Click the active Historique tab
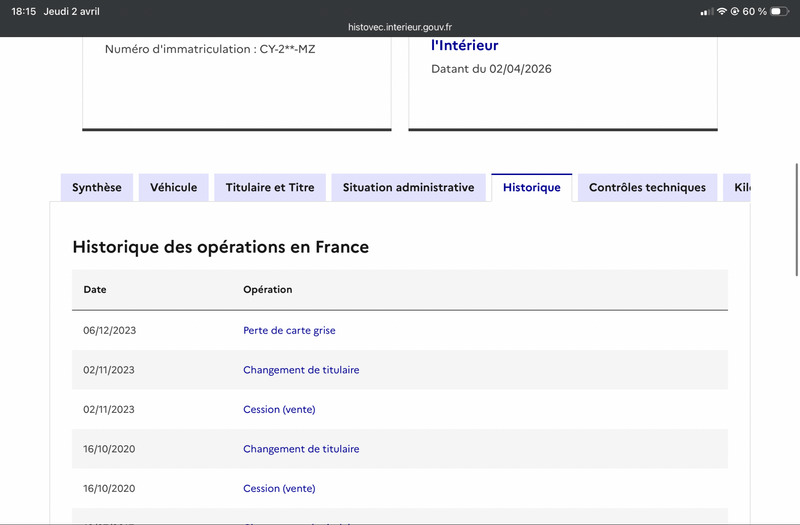Viewport: 800px width, 525px height. point(531,188)
